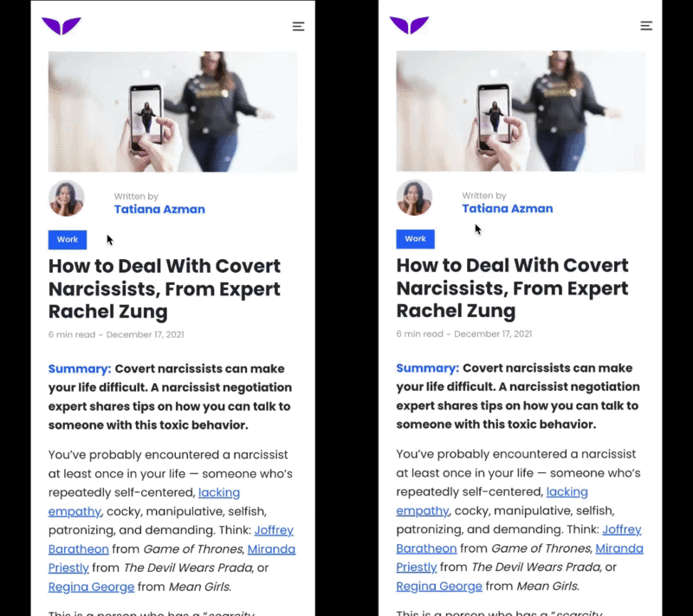Click purple logo in left view
This screenshot has width=693, height=616.
(62, 26)
